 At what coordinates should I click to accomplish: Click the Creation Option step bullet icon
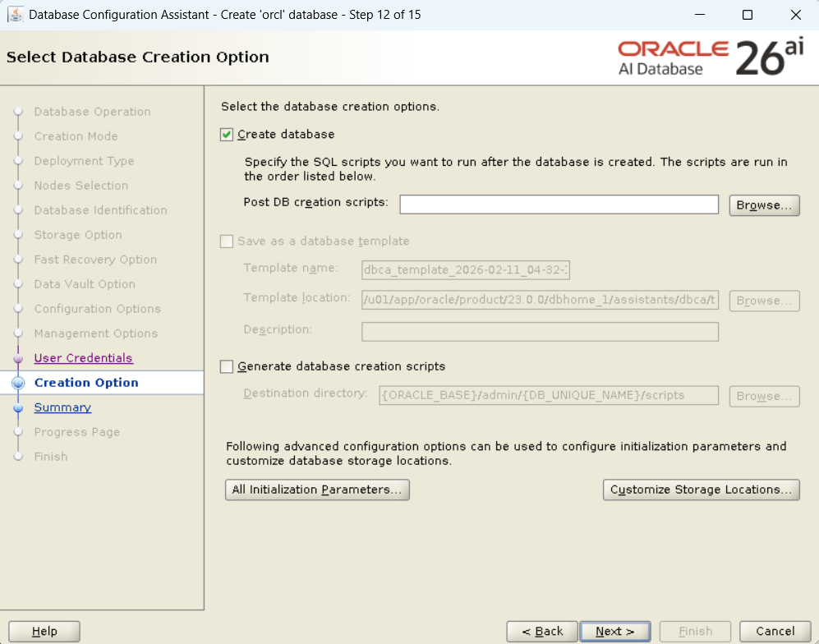click(18, 383)
